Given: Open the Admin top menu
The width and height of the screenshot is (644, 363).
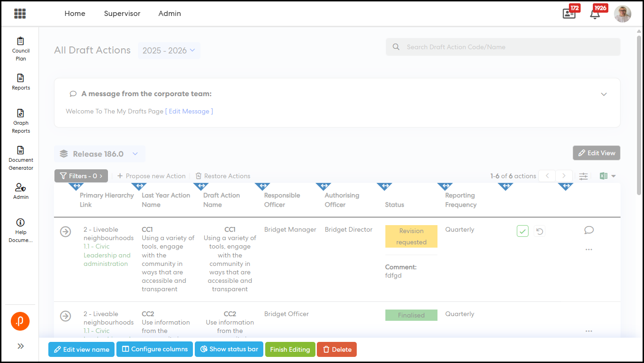Looking at the screenshot, I should pyautogui.click(x=169, y=14).
